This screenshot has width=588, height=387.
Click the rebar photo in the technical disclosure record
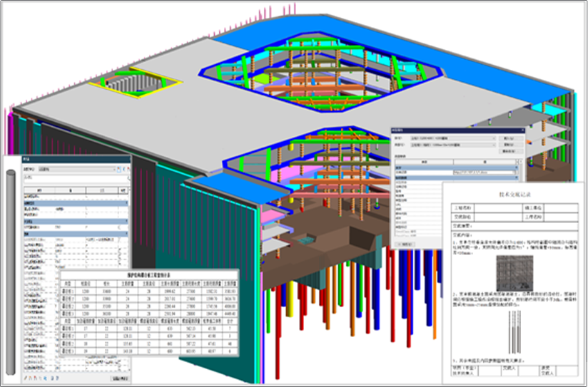click(514, 272)
